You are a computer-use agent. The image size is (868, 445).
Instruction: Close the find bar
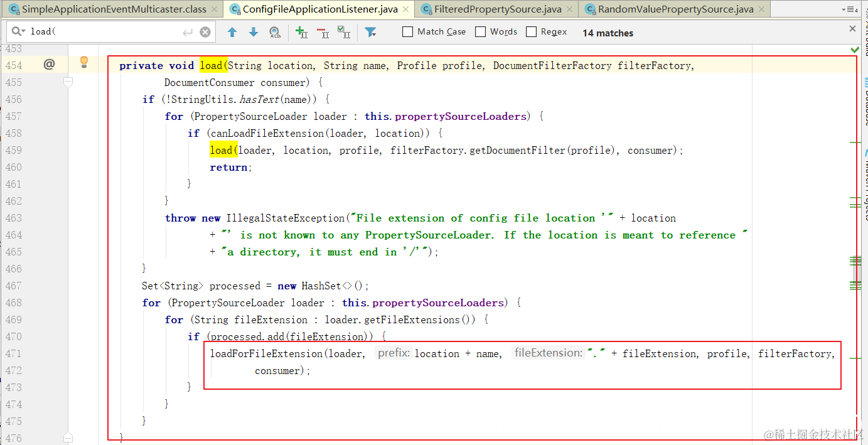point(852,29)
